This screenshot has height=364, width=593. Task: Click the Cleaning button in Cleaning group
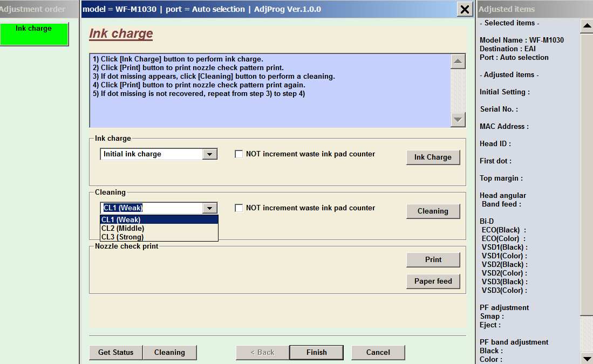point(433,211)
